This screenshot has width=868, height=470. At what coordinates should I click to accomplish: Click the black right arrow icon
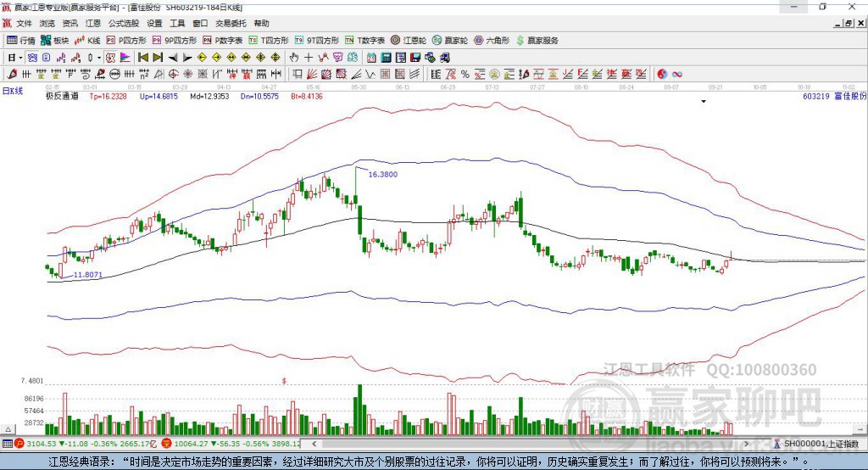187,58
